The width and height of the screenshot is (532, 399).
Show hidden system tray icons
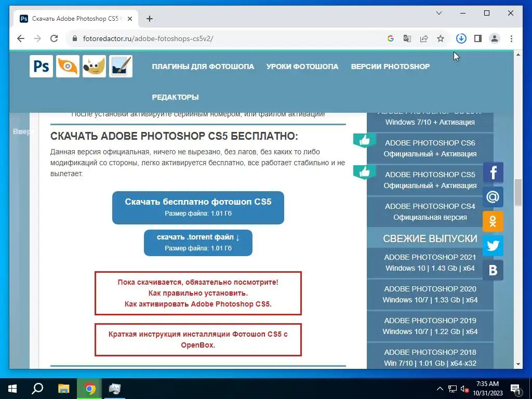point(440,389)
